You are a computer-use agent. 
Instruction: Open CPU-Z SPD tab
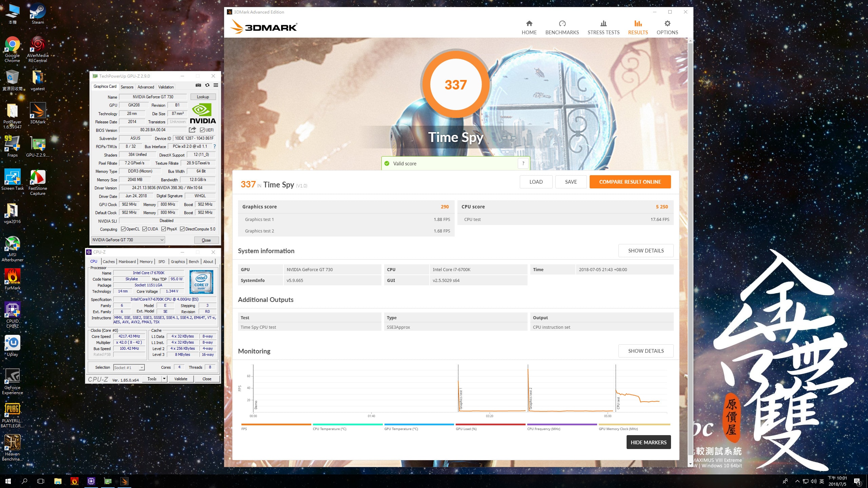162,262
